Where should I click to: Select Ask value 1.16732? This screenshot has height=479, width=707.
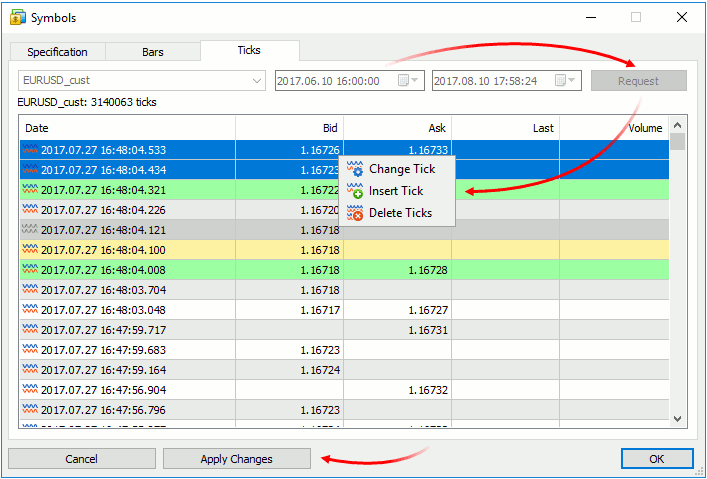click(428, 390)
